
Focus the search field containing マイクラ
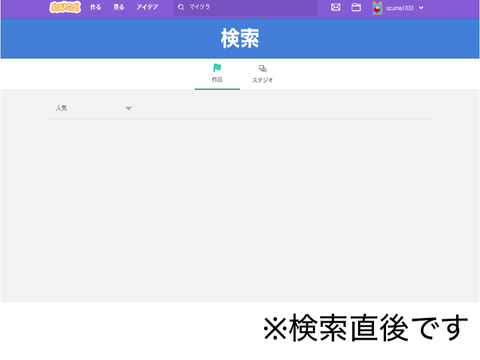(245, 7)
